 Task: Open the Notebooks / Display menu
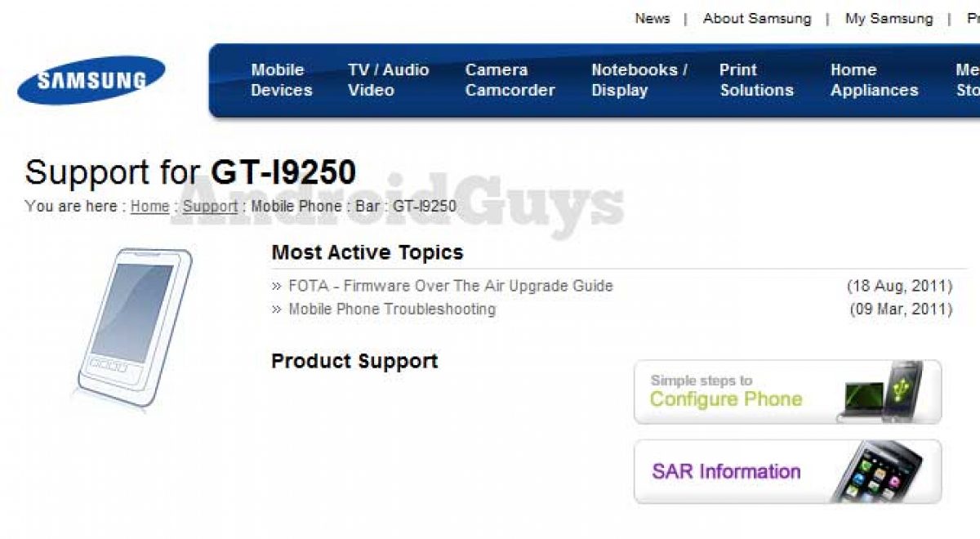coord(639,80)
